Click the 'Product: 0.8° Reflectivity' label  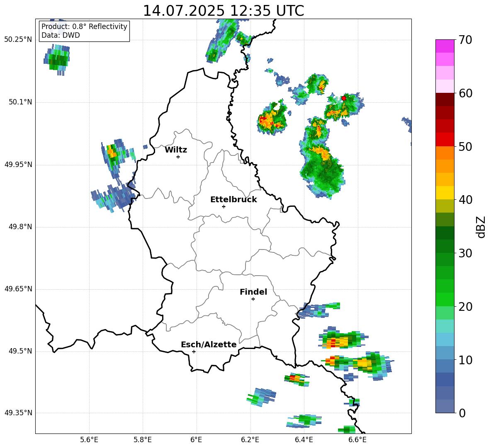click(x=84, y=27)
